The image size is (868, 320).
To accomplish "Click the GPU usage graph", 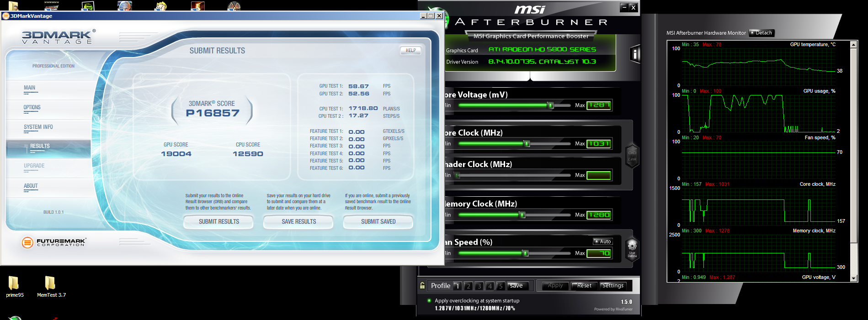I will coord(759,114).
